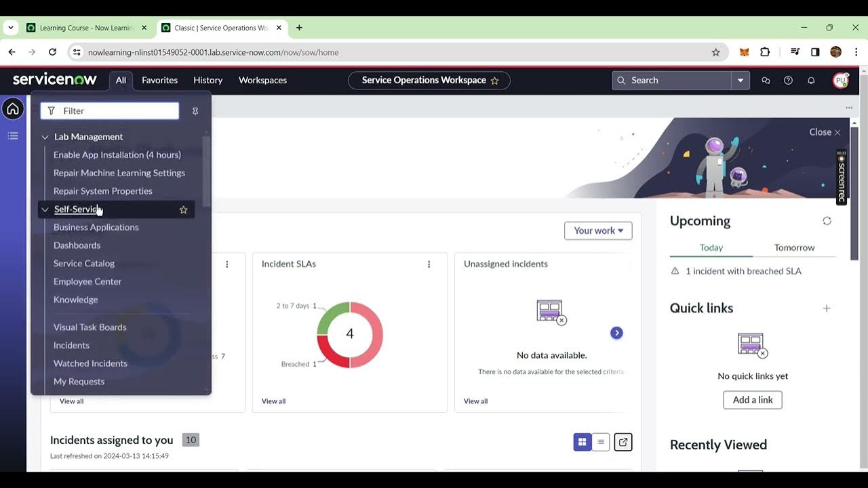Collapse the Self-Service section chevron
This screenshot has width=868, height=488.
point(45,210)
